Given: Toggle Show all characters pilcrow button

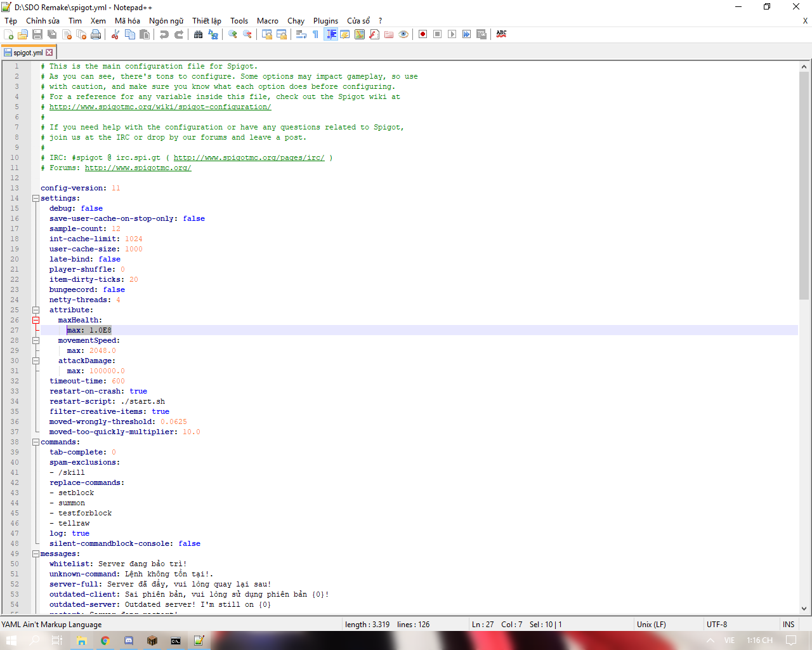Looking at the screenshot, I should tap(315, 34).
